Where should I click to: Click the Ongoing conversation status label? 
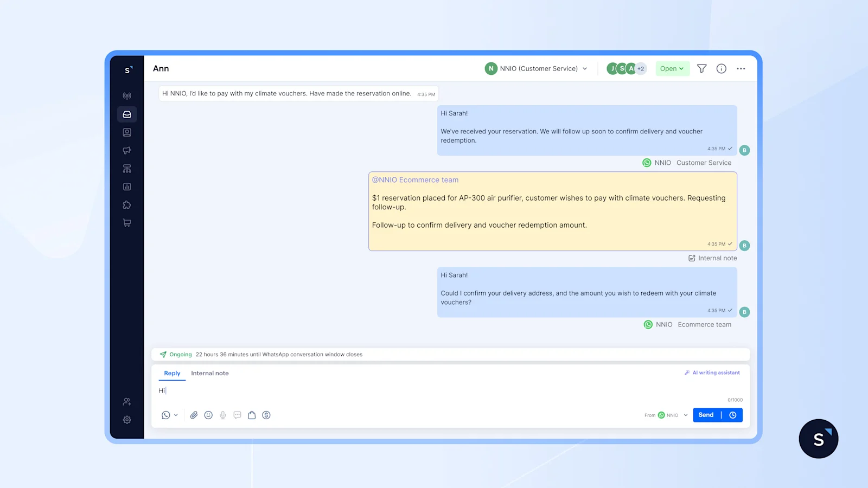coord(180,355)
